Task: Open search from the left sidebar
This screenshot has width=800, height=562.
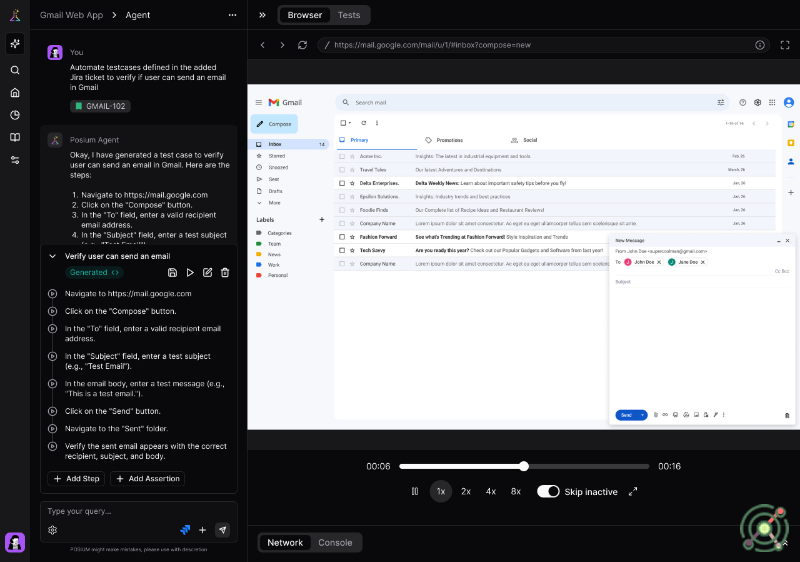Action: pos(15,70)
